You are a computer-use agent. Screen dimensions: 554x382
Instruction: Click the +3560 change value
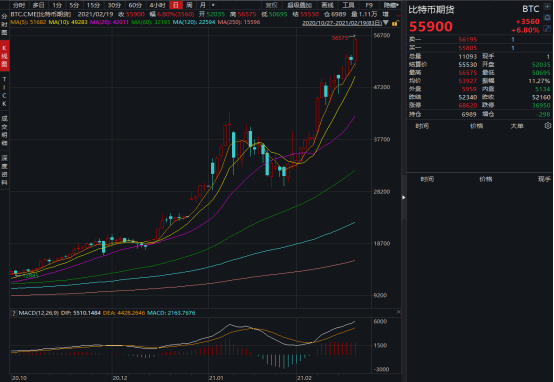tap(528, 22)
